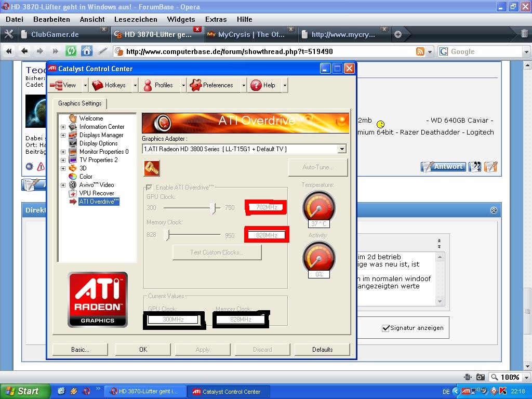Select Display Options tree item
The image size is (532, 399).
98,143
